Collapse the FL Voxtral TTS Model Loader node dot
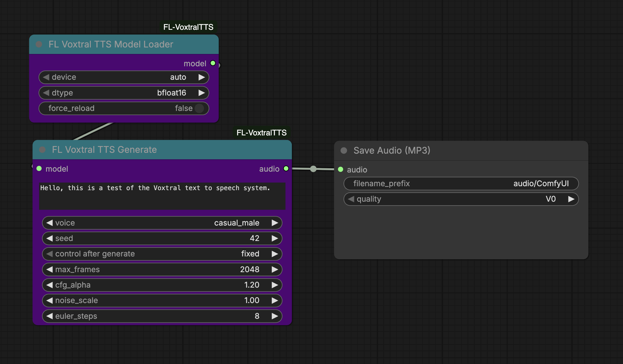 coord(39,44)
